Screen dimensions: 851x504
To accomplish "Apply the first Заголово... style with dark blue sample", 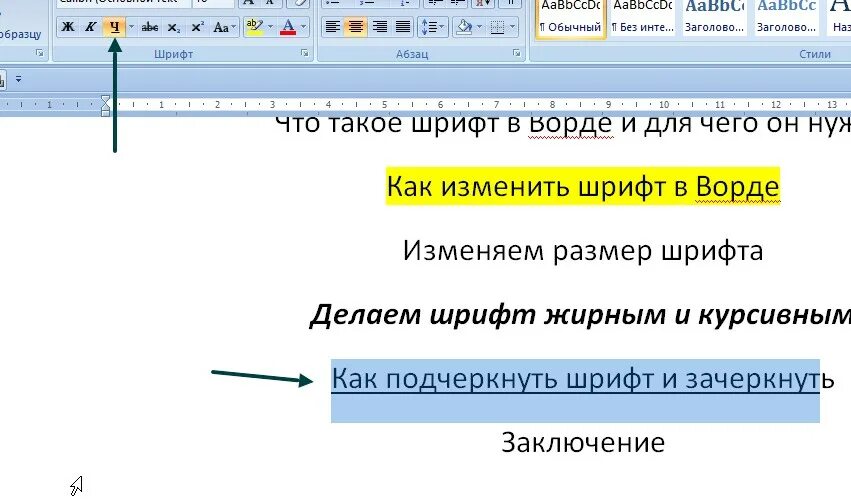I will pos(714,18).
